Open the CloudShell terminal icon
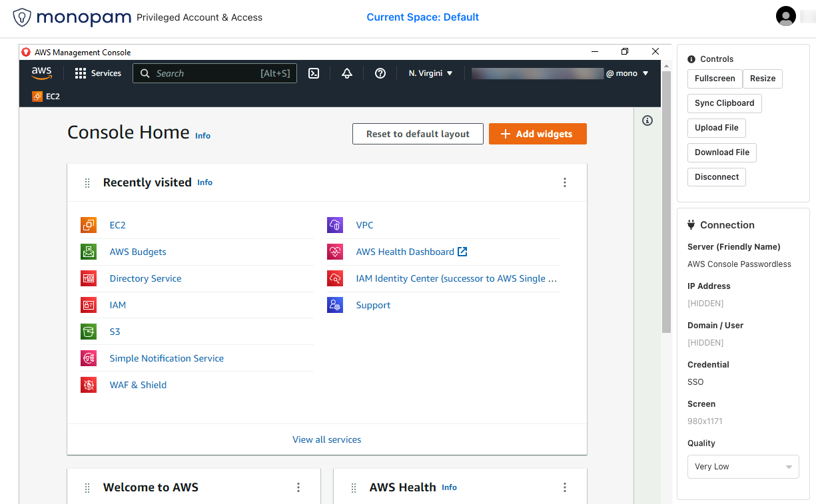The height and width of the screenshot is (504, 816). pos(314,73)
